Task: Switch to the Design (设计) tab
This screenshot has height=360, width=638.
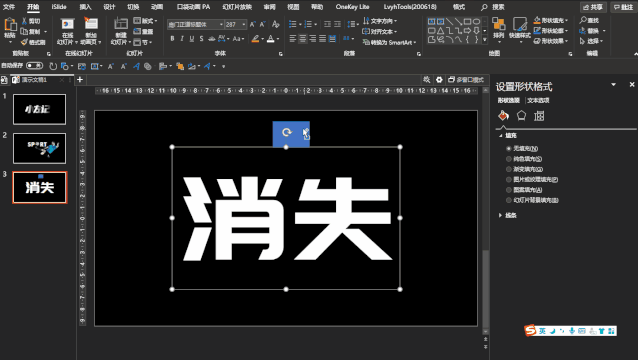Action: point(109,7)
